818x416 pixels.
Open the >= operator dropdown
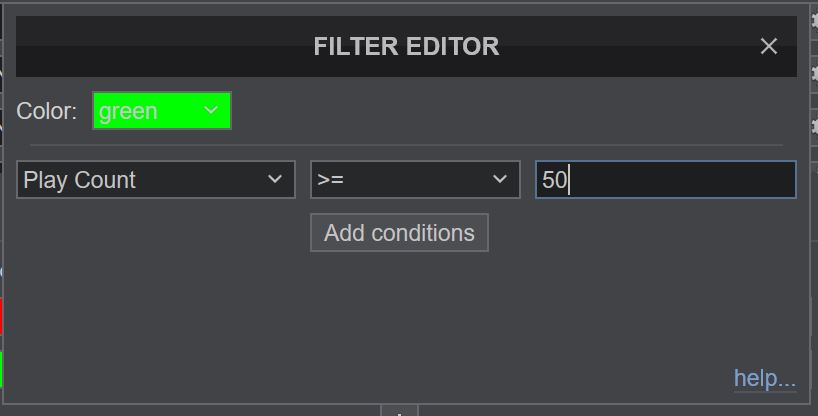point(415,180)
